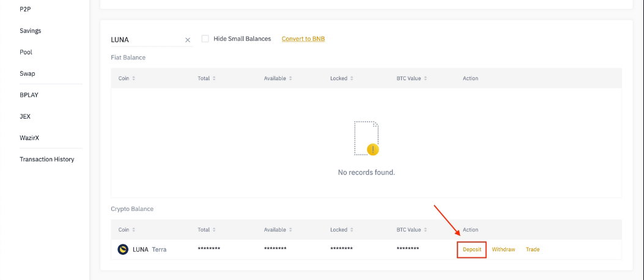Click Withdraw for LUNA

[503, 249]
